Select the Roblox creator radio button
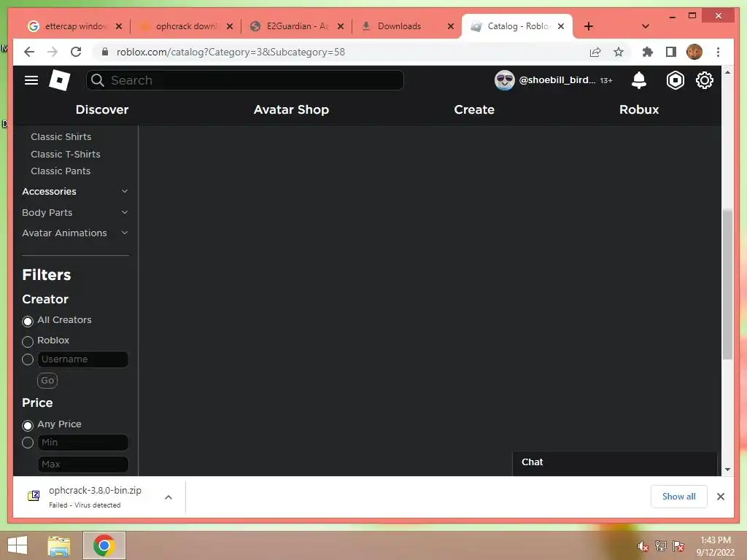This screenshot has width=747, height=560. coord(28,341)
